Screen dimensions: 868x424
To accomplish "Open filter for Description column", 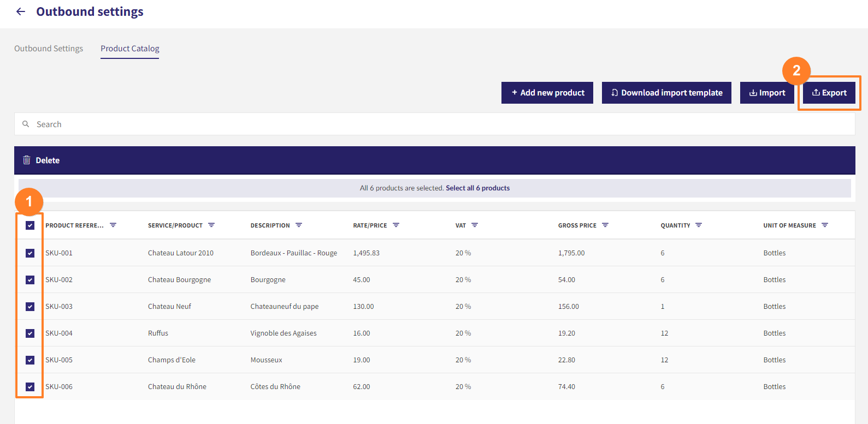I will click(x=299, y=225).
